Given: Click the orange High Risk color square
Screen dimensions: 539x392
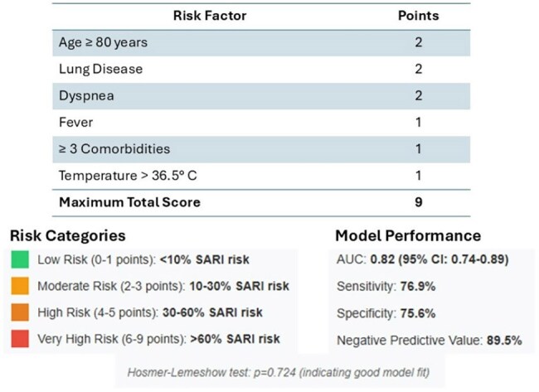Looking at the screenshot, I should coord(20,312).
